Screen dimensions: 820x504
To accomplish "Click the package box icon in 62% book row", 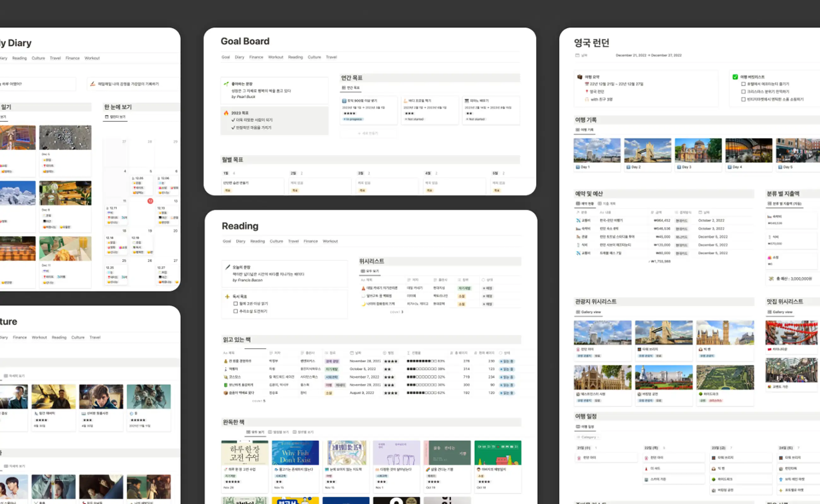I will click(226, 393).
